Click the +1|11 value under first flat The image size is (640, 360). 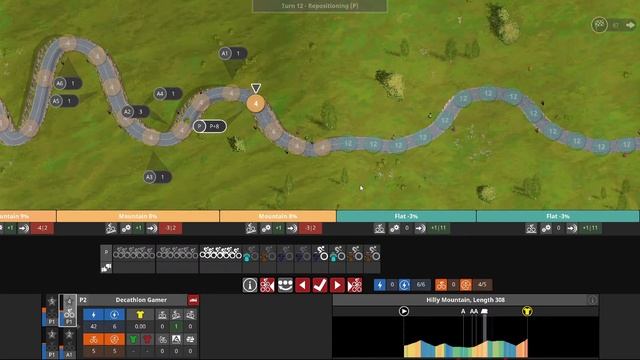click(439, 228)
